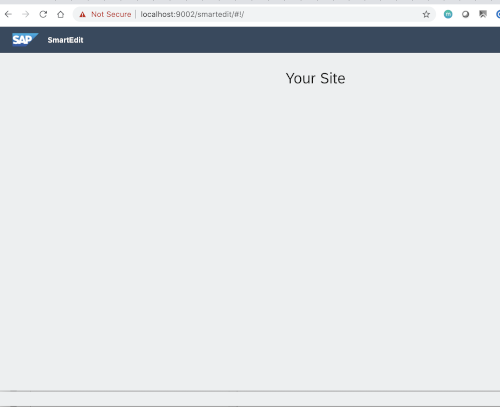The image size is (500, 407).
Task: Open the dark flag-shaped extension icon
Action: click(483, 14)
